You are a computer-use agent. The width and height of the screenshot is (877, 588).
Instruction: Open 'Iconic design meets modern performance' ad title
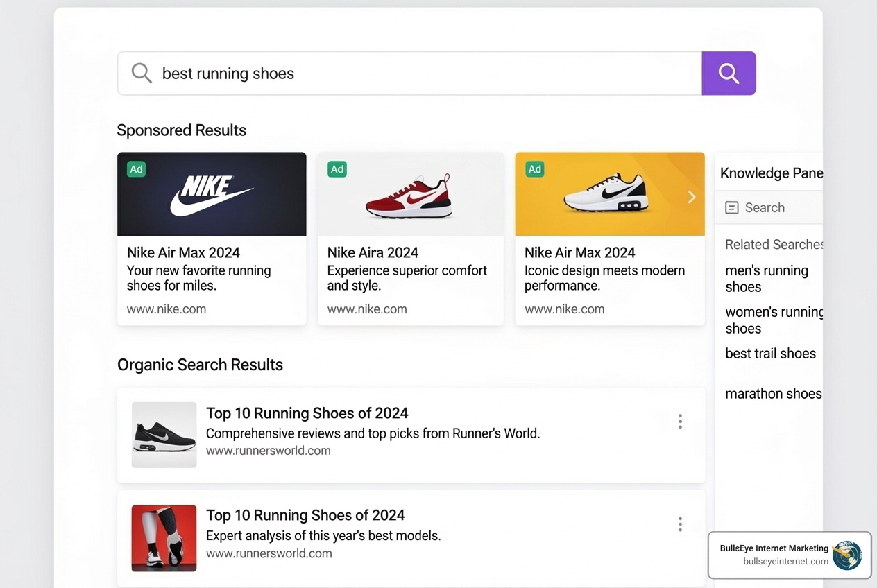[580, 252]
